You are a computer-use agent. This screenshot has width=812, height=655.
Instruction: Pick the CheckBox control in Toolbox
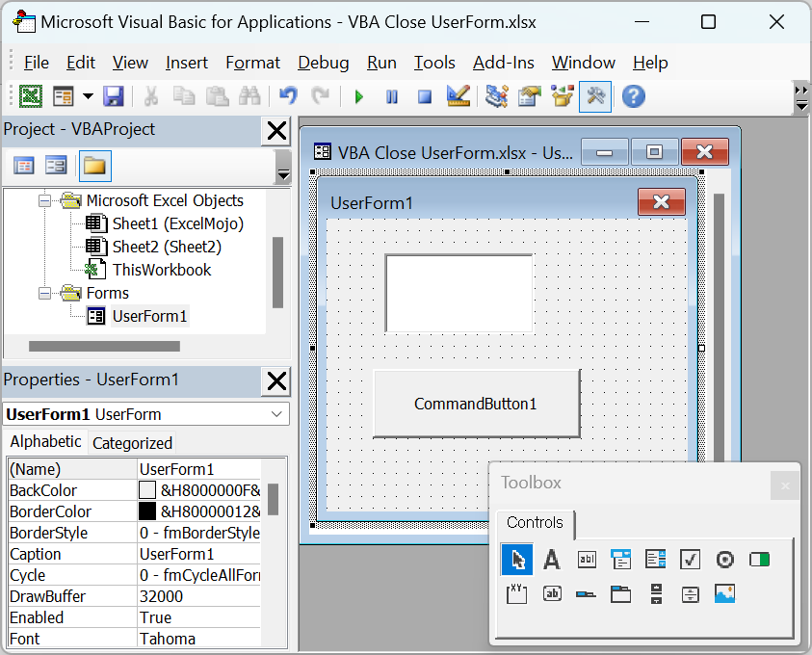[691, 560]
